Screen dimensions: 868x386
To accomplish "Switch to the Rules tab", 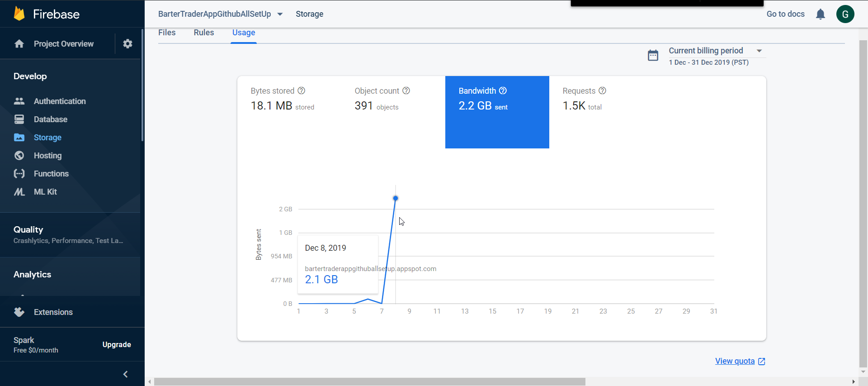I will (204, 33).
